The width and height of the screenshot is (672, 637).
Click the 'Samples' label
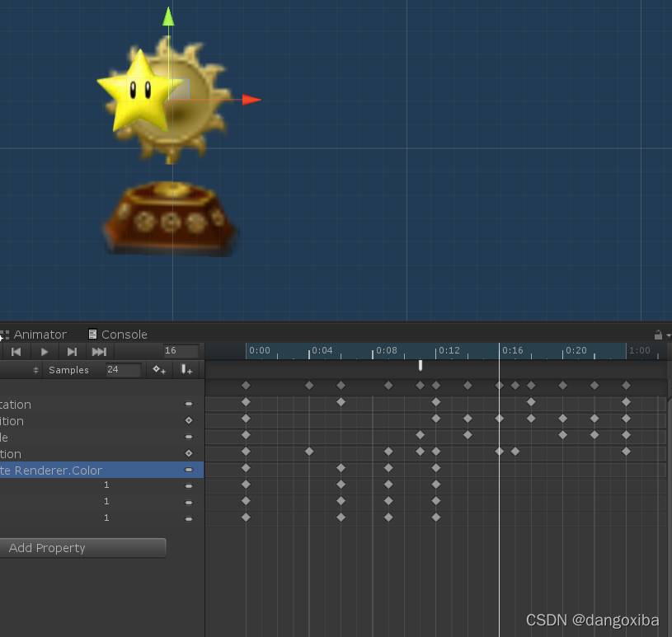(x=68, y=370)
